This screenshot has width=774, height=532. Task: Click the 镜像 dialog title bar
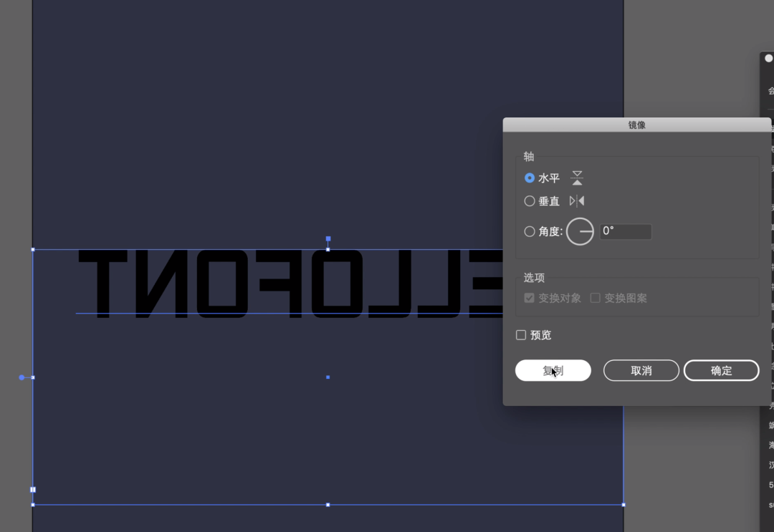click(x=636, y=125)
